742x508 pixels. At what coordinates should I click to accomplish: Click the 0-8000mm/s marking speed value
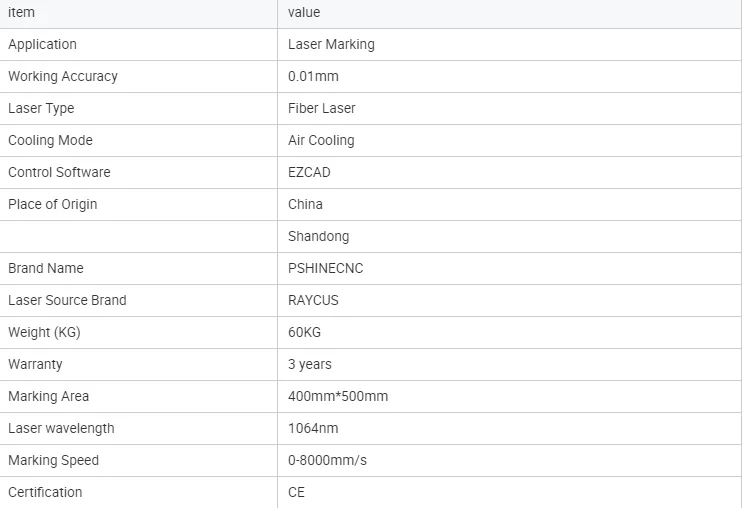pos(327,460)
